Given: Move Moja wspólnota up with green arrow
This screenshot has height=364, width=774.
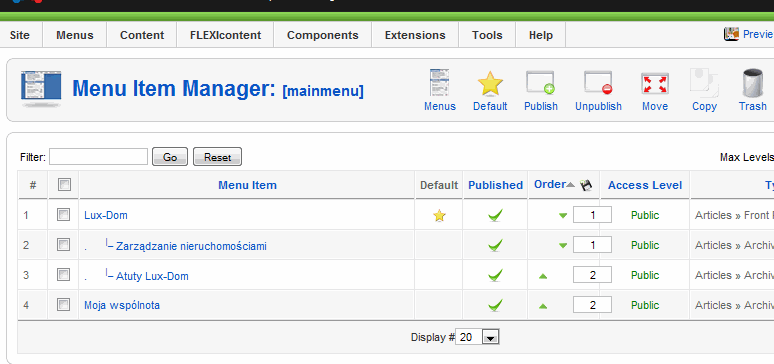Looking at the screenshot, I should pyautogui.click(x=543, y=306).
